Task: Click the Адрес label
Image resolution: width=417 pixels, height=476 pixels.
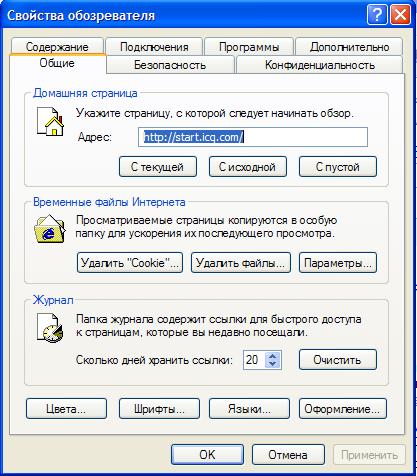Action: (95, 137)
